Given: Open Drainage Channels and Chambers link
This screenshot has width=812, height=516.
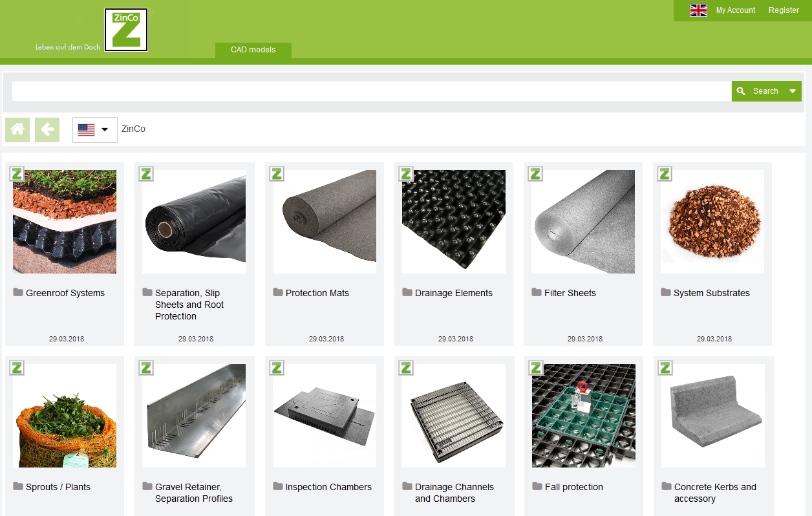Looking at the screenshot, I should (x=454, y=493).
